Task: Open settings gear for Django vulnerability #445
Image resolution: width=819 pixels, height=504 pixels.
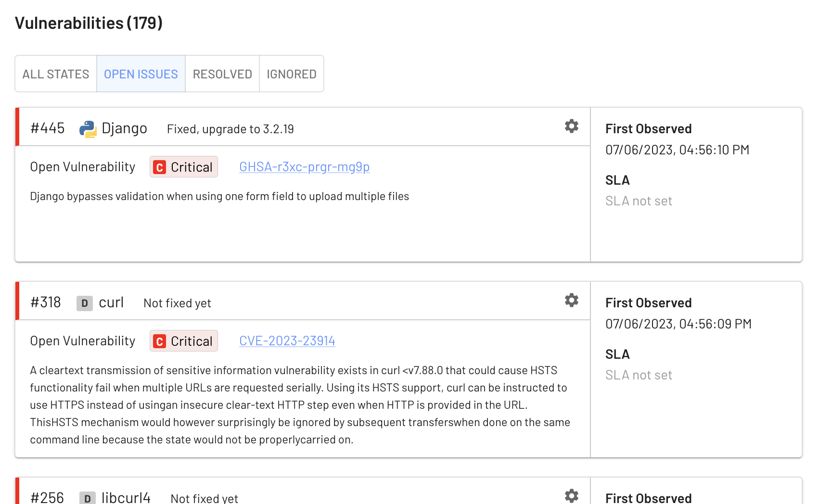Action: click(571, 126)
